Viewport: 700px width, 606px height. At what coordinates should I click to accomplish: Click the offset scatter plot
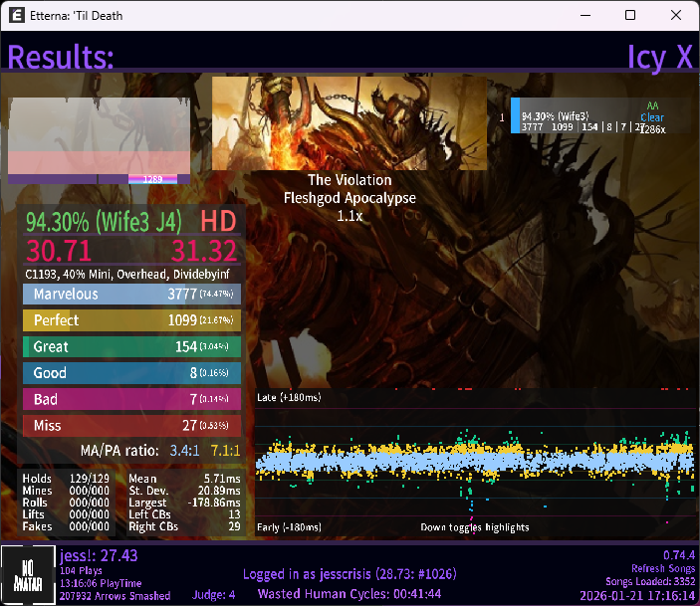(x=473, y=460)
